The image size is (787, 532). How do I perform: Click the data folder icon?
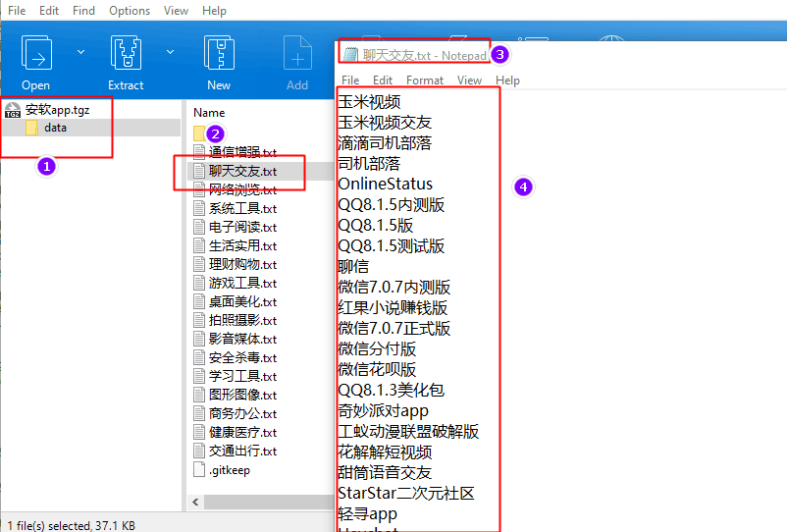click(x=31, y=128)
